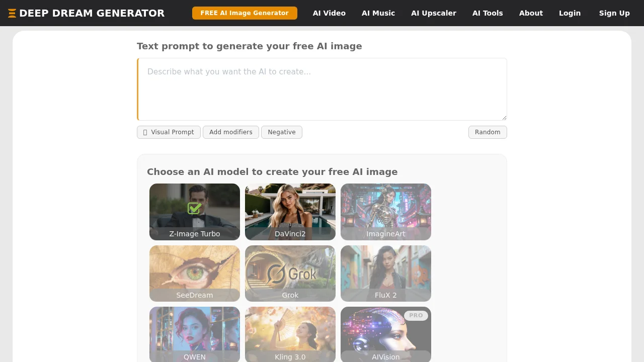This screenshot has width=644, height=362.
Task: Choose the FluX 2 model
Action: [386, 273]
